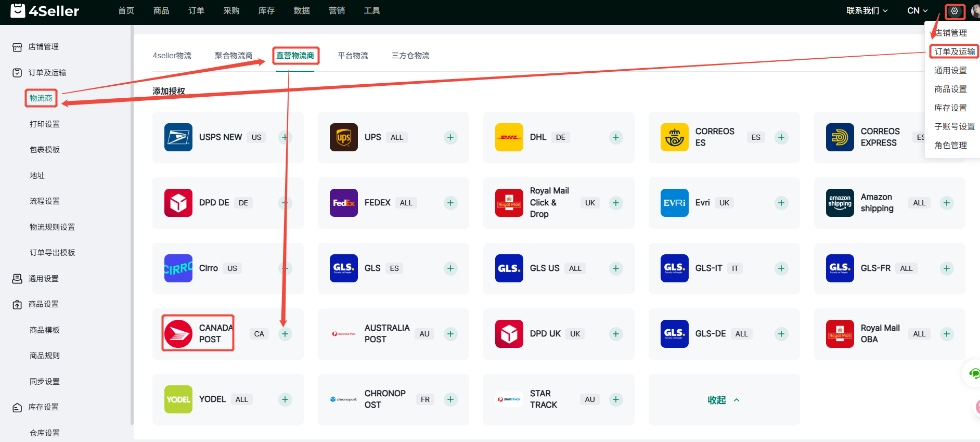The width and height of the screenshot is (980, 442).
Task: Open the 三方仓物流 tab
Action: pyautogui.click(x=410, y=56)
